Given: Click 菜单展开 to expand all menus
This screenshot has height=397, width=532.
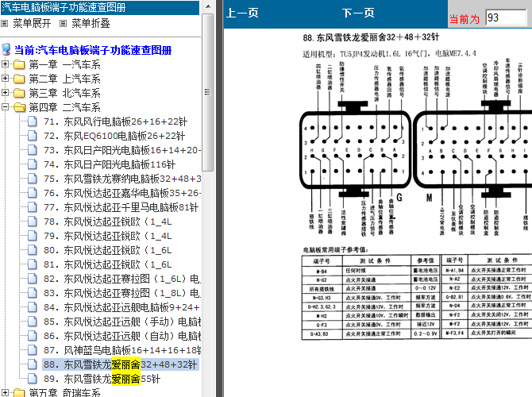Looking at the screenshot, I should (x=32, y=23).
